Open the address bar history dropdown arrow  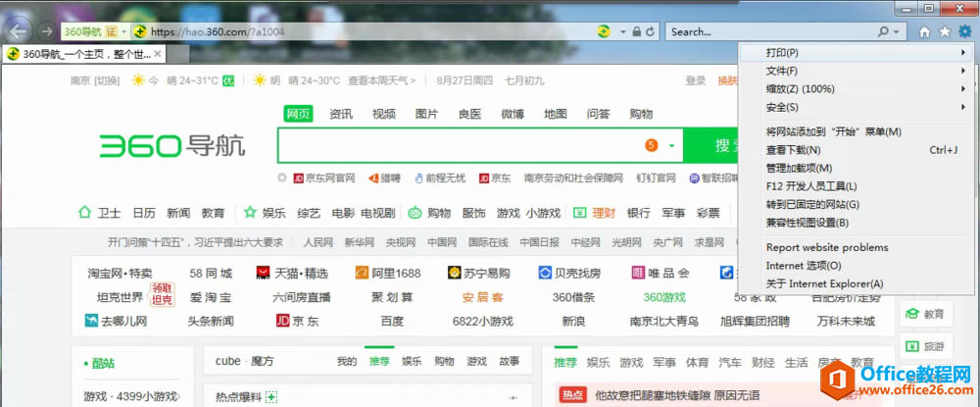click(x=622, y=31)
